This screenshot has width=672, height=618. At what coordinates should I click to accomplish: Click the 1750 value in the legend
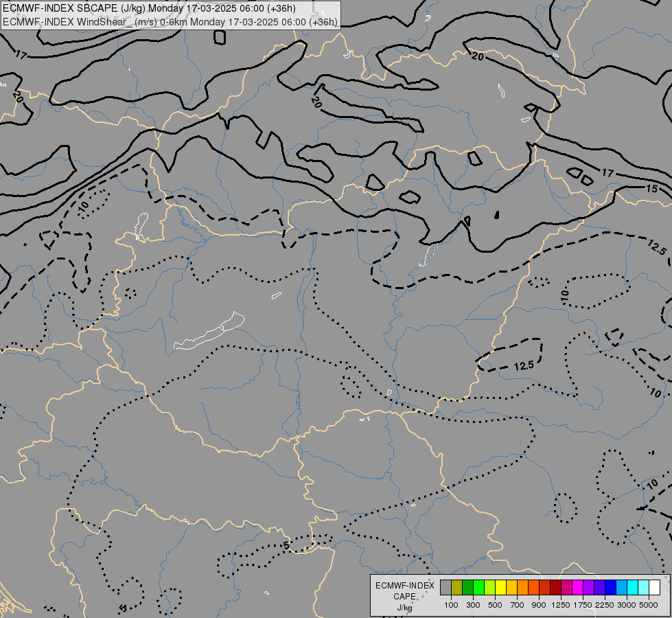(x=583, y=605)
